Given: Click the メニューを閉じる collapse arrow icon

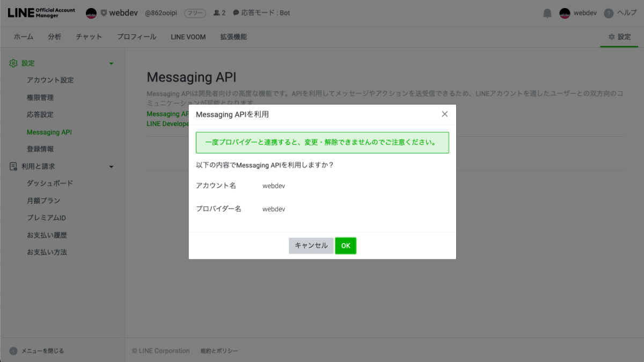Looking at the screenshot, I should pyautogui.click(x=13, y=351).
